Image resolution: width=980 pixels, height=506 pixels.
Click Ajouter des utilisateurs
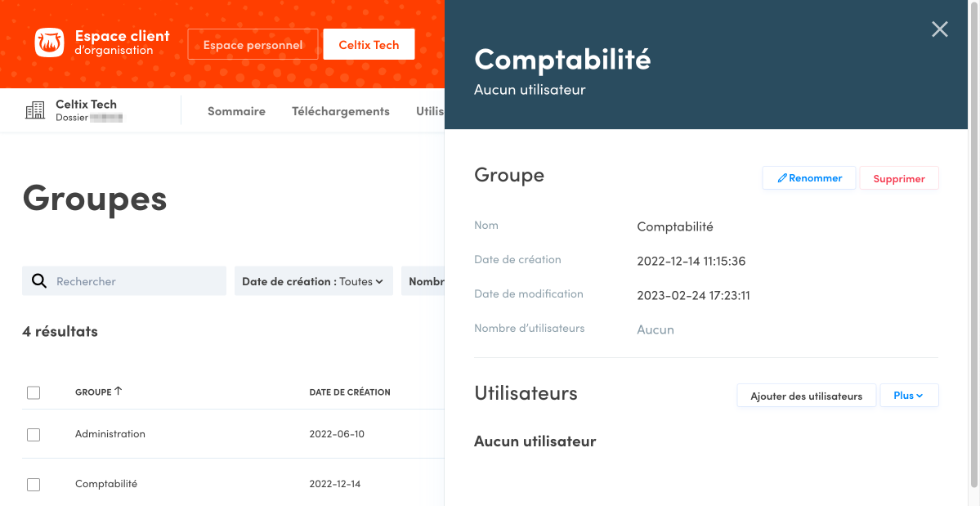click(x=806, y=396)
